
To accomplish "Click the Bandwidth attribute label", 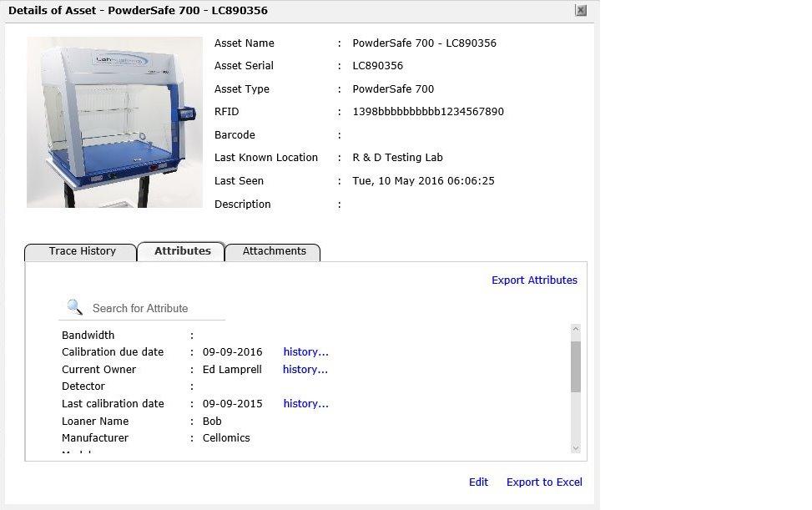I will tap(88, 336).
